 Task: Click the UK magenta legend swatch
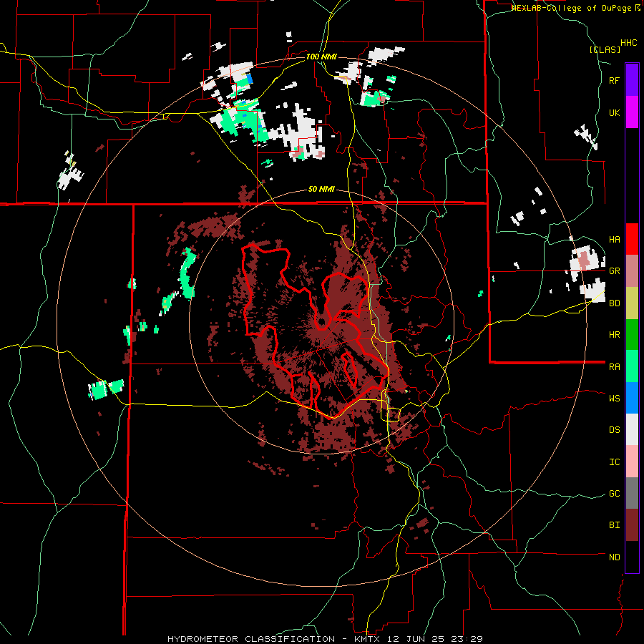pyautogui.click(x=632, y=112)
